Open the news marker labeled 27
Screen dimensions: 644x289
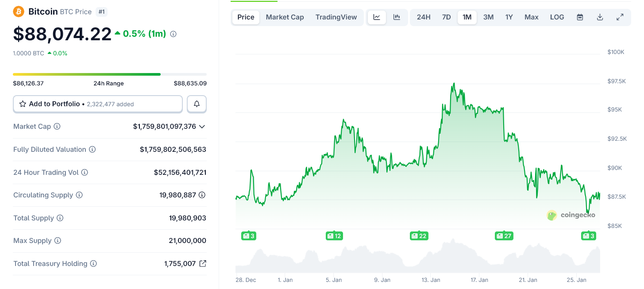(x=504, y=236)
